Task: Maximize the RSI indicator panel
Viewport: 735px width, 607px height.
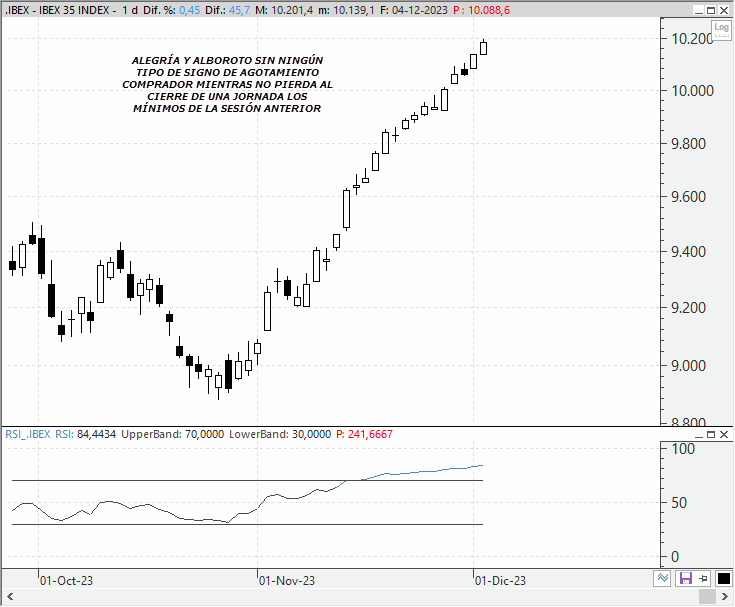Action: point(711,435)
